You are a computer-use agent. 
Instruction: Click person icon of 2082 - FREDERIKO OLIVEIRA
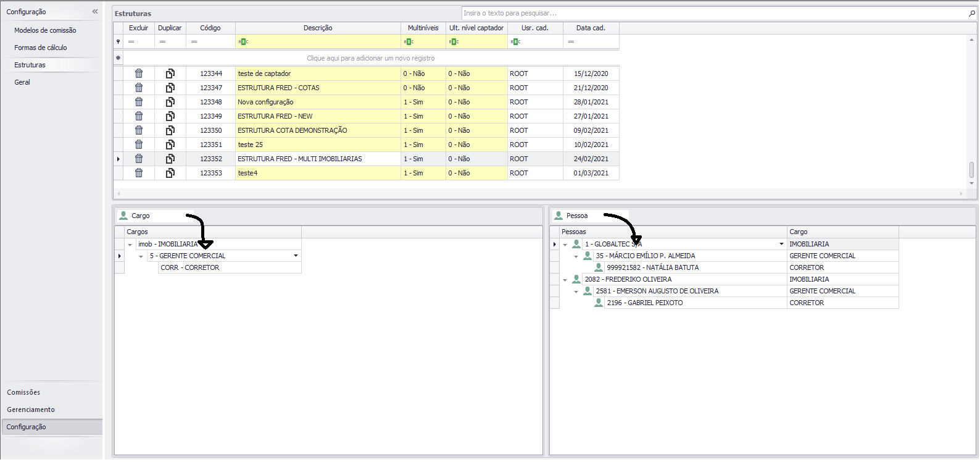click(x=576, y=279)
